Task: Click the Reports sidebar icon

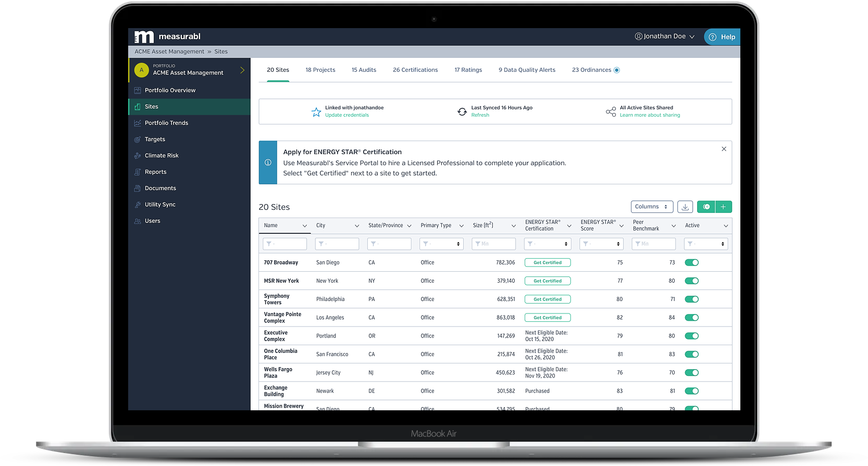Action: tap(138, 172)
